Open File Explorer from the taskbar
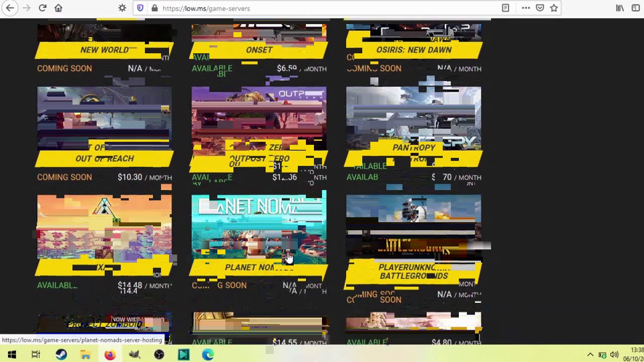 click(86, 354)
